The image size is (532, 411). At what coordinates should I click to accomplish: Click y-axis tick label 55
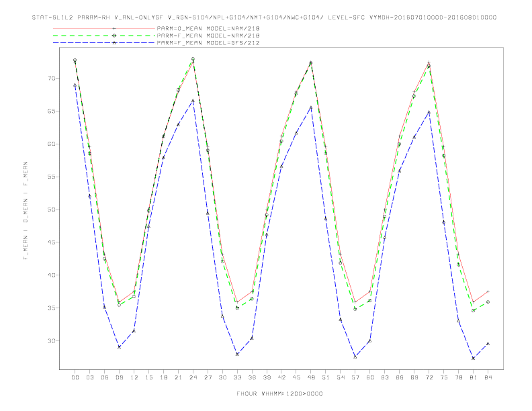click(x=51, y=177)
